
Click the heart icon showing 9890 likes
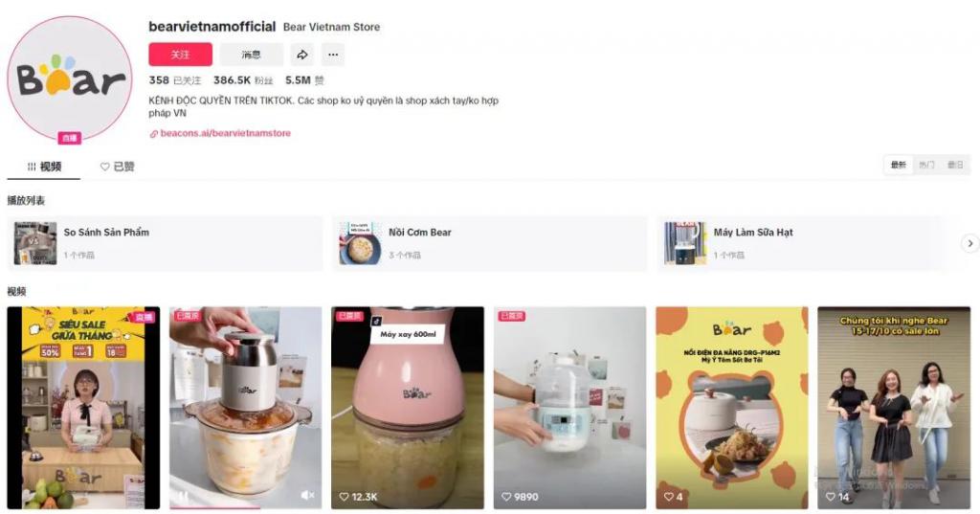tap(506, 497)
